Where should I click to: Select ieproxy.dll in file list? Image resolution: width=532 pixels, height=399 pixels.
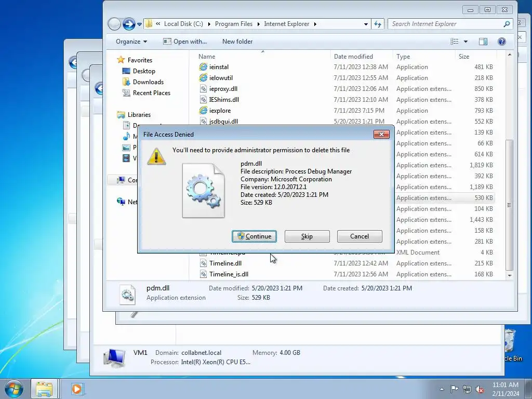(223, 88)
